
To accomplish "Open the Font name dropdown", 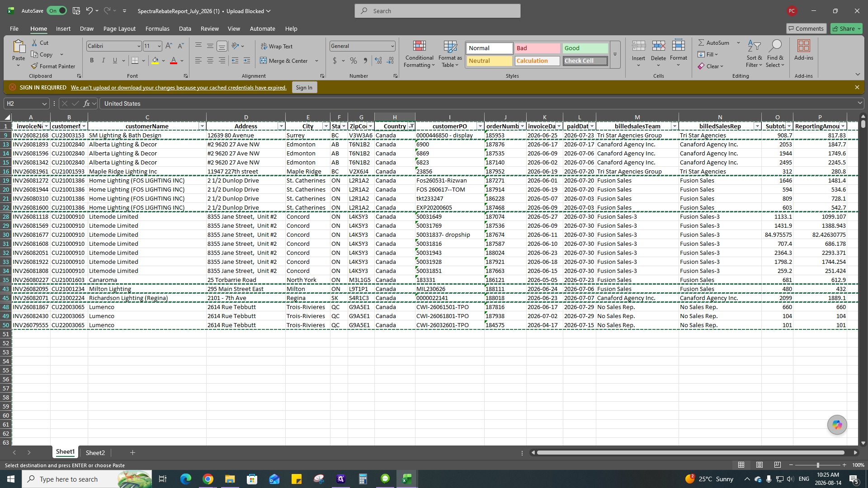I will [139, 46].
